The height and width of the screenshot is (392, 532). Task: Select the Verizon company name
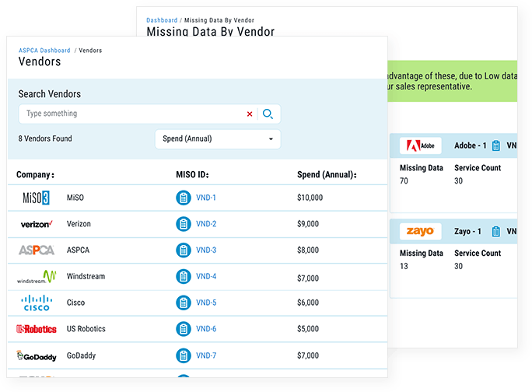(79, 224)
